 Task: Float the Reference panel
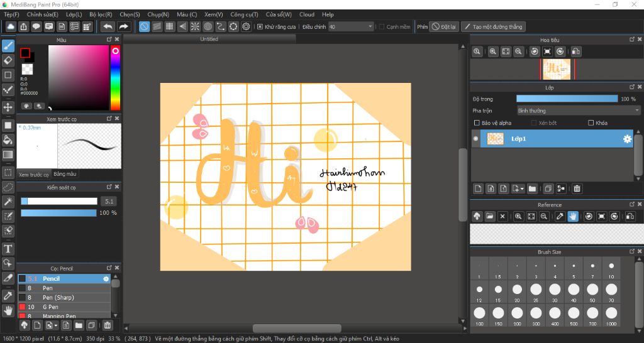[x=631, y=204]
